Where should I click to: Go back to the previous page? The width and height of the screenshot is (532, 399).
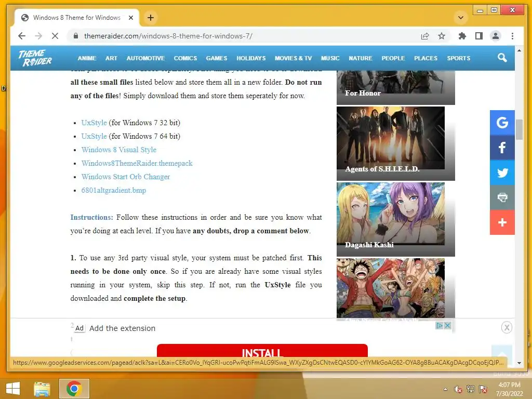click(x=22, y=36)
